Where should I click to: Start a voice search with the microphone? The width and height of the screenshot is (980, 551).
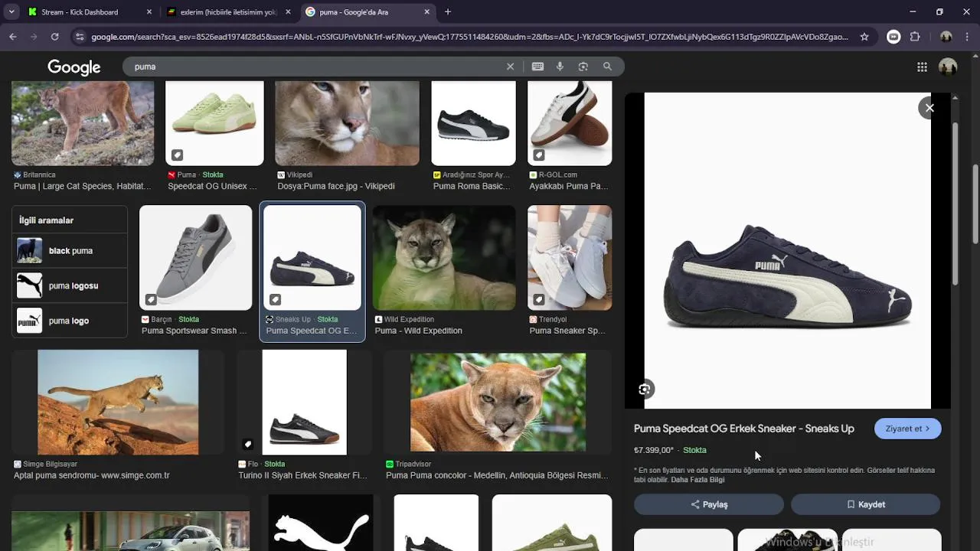click(x=560, y=67)
